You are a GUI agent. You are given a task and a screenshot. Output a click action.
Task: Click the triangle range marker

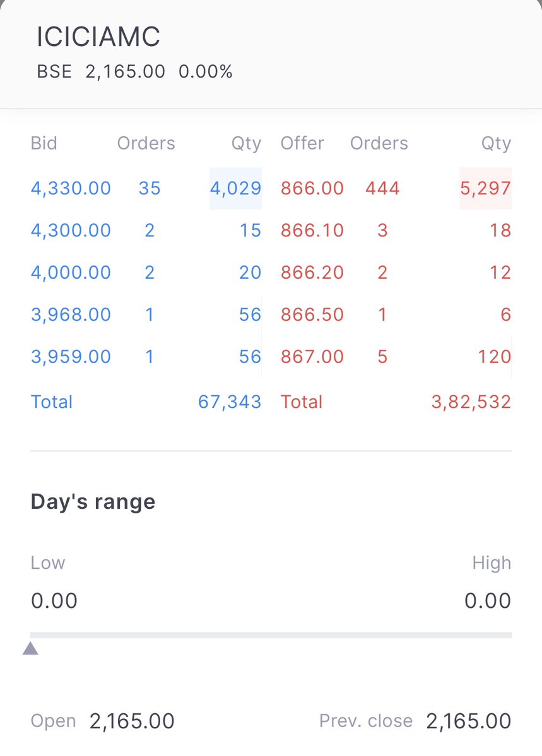30,648
